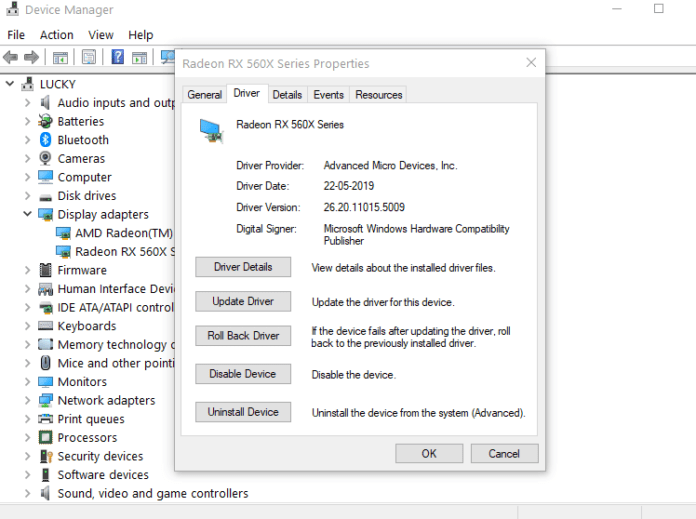Click the Human Interface Devices icon

pyautogui.click(x=45, y=289)
